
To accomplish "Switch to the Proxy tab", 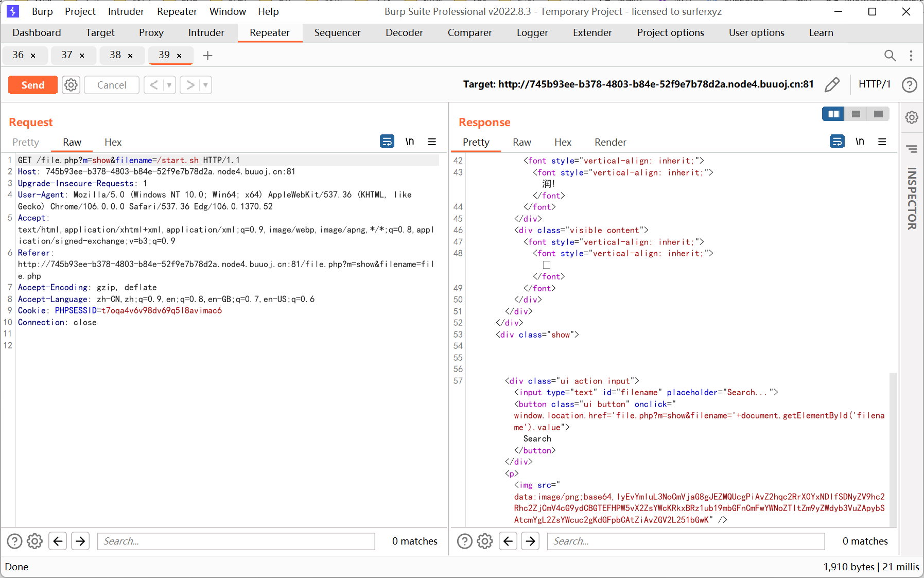I will coord(151,32).
